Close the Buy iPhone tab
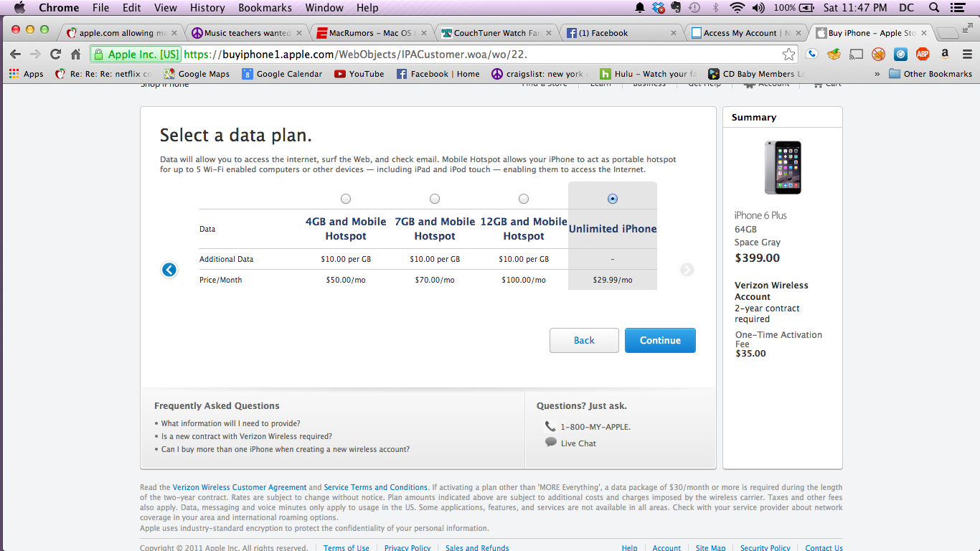 pyautogui.click(x=923, y=33)
